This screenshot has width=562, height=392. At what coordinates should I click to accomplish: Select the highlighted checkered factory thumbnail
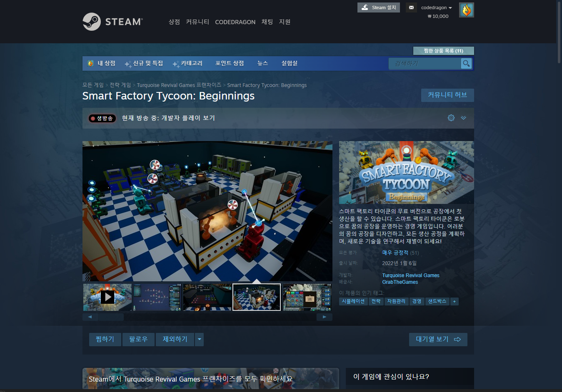pyautogui.click(x=257, y=297)
